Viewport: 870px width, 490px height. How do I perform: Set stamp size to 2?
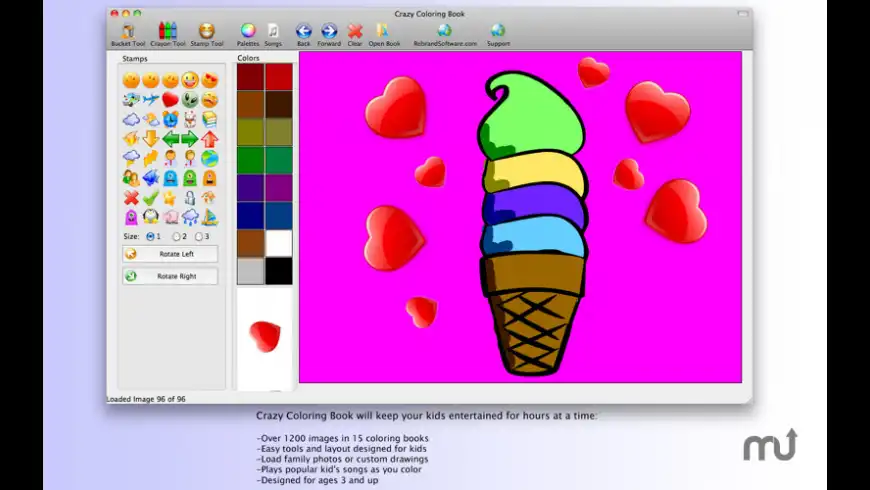click(x=177, y=237)
